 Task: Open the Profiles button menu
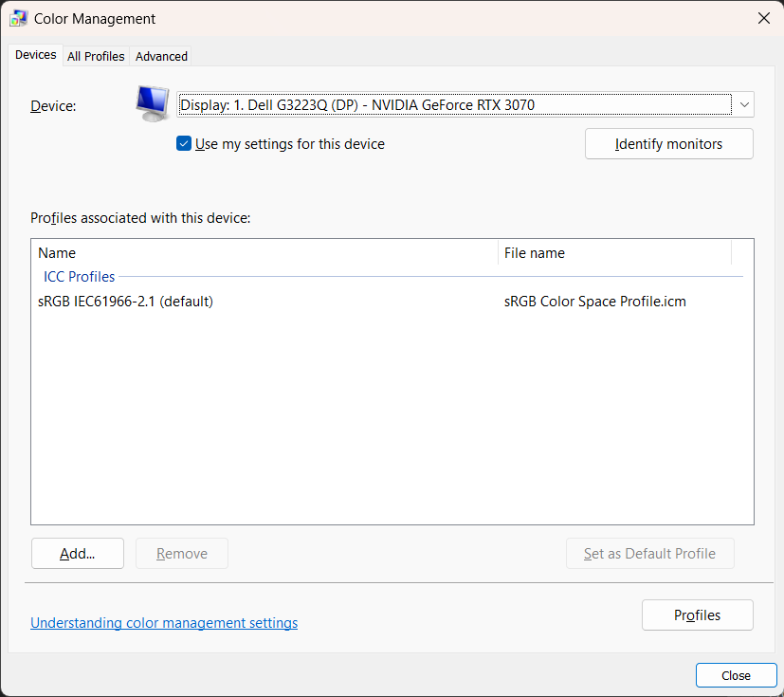pos(697,615)
